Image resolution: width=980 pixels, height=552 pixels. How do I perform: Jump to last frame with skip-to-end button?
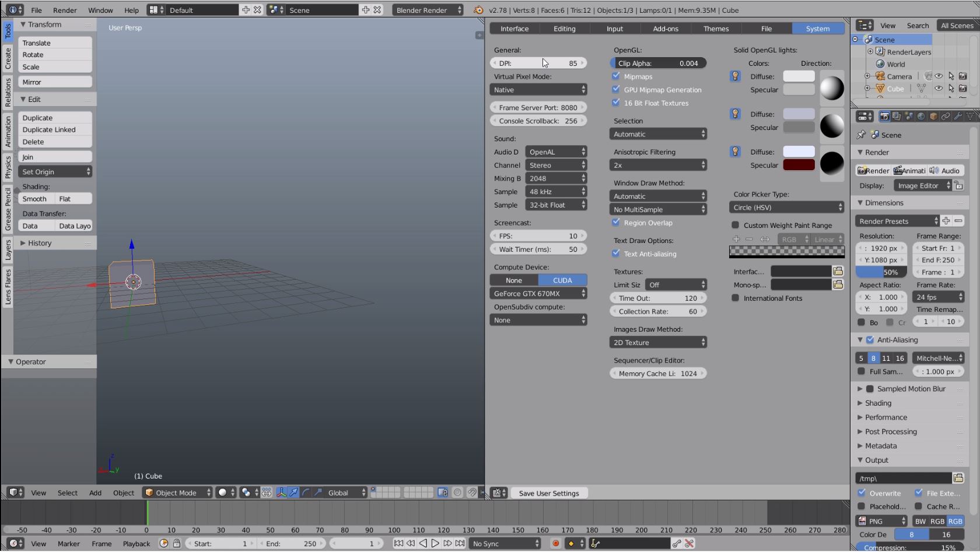click(x=460, y=543)
